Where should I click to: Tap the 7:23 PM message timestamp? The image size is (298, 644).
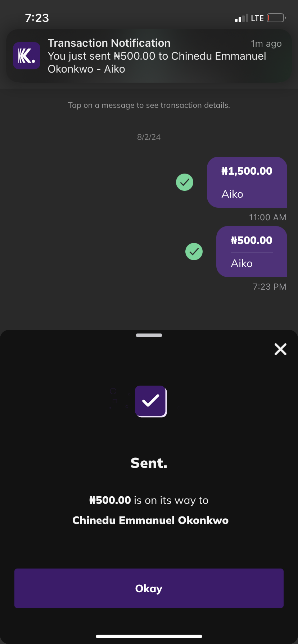pyautogui.click(x=269, y=287)
